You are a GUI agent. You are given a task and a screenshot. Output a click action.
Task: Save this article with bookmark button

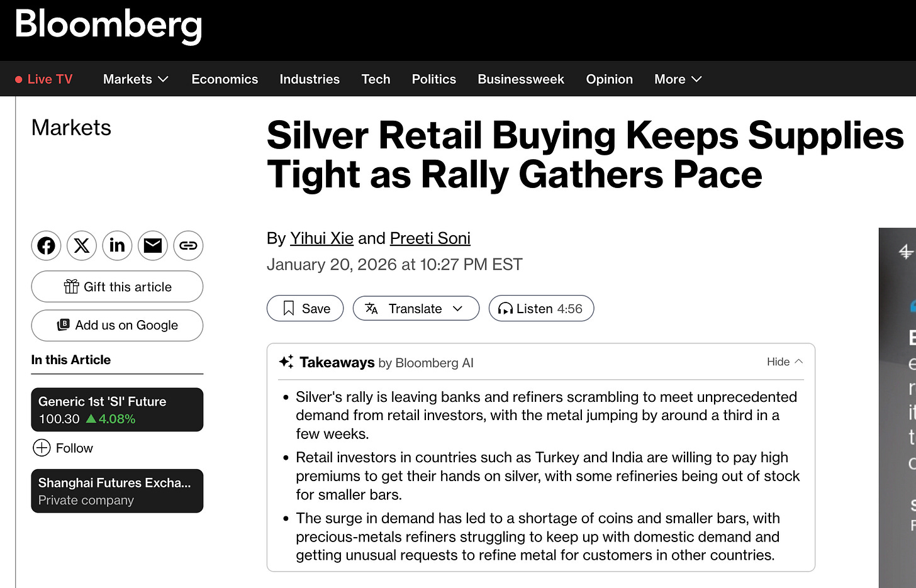(305, 308)
